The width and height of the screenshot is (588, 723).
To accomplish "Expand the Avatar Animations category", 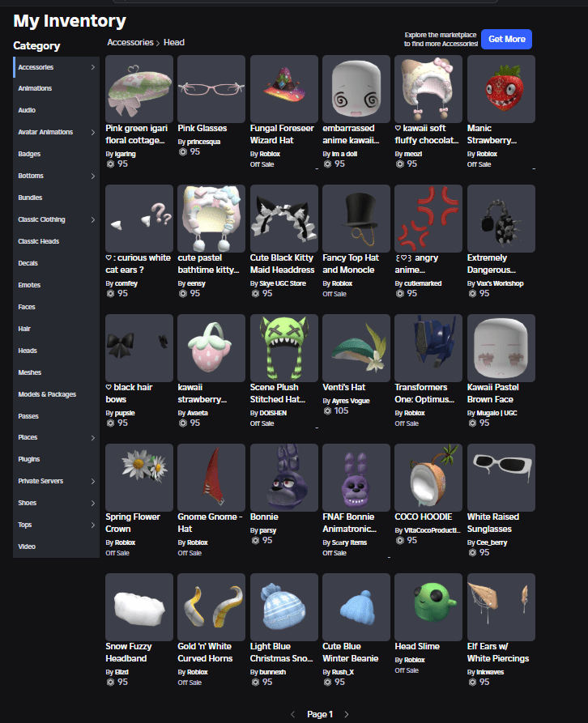I will pos(92,132).
